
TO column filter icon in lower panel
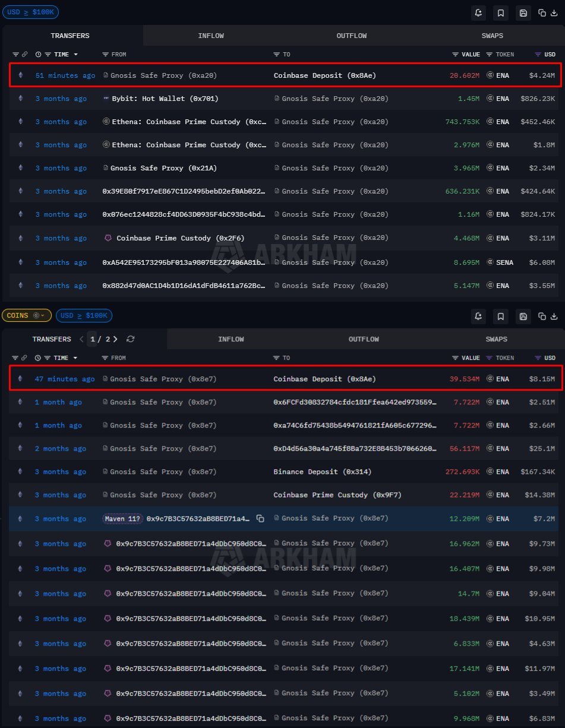276,358
